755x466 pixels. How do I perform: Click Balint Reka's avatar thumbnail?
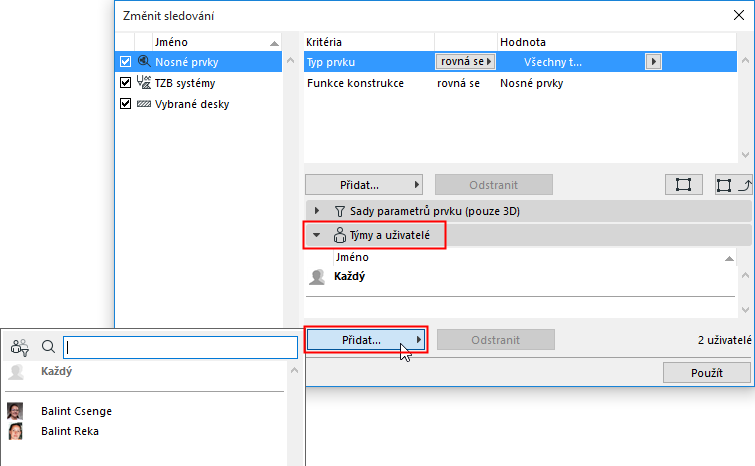(x=15, y=431)
